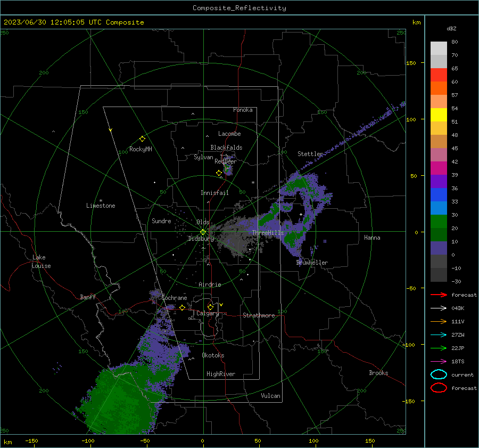479x448 pixels.
Task: Click the dBZ legend heading
Action: [x=451, y=28]
